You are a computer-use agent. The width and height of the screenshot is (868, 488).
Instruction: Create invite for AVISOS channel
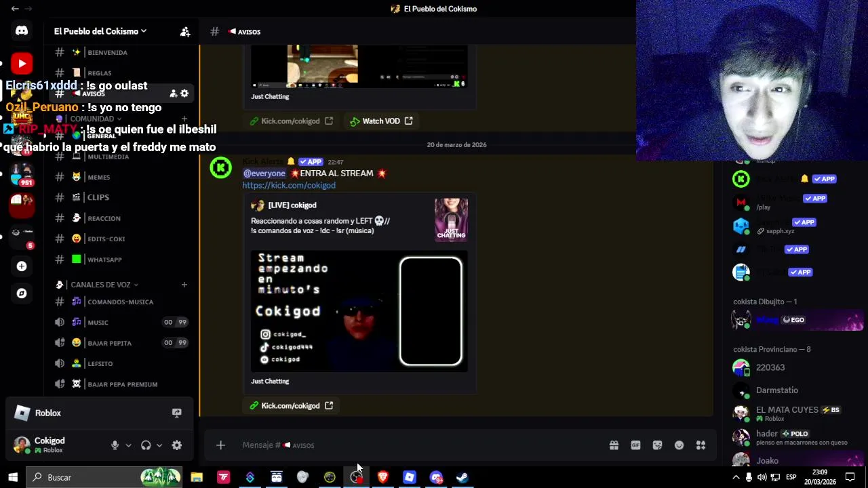coord(173,94)
